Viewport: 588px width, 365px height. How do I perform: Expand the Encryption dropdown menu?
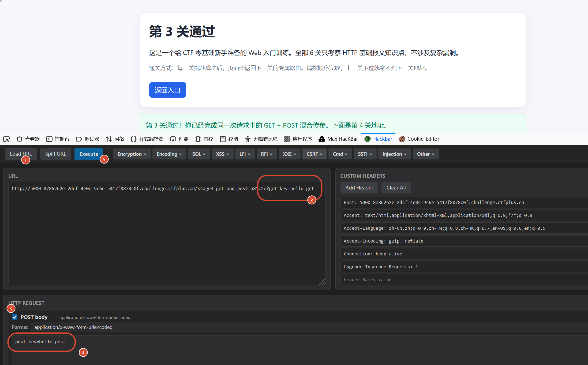tap(132, 154)
